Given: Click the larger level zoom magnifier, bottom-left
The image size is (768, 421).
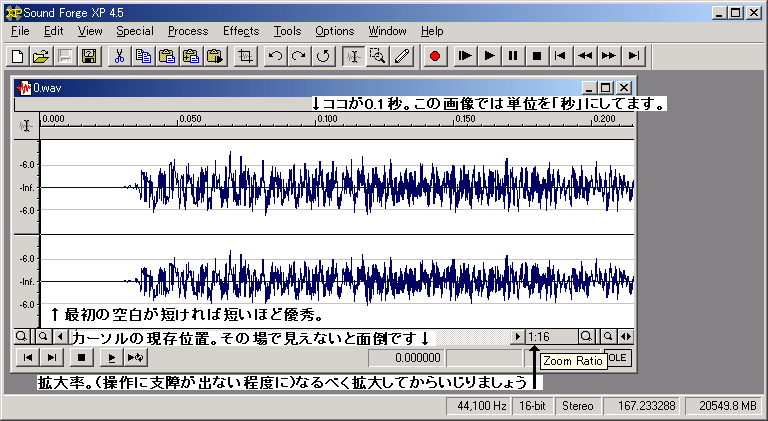Looking at the screenshot, I should coord(22,336).
